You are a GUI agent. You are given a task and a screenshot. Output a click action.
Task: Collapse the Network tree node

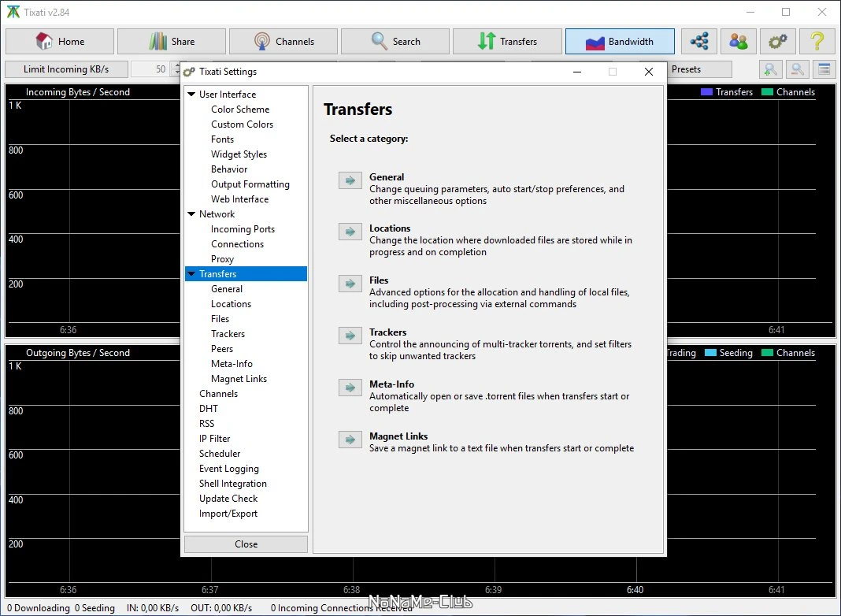click(x=191, y=214)
